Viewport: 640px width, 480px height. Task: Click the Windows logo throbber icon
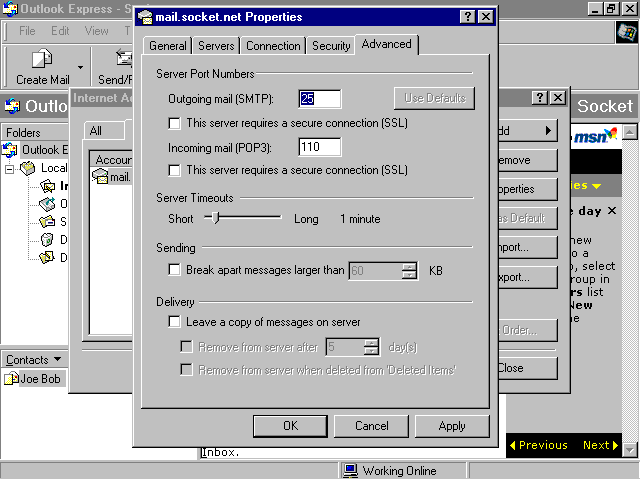[627, 32]
